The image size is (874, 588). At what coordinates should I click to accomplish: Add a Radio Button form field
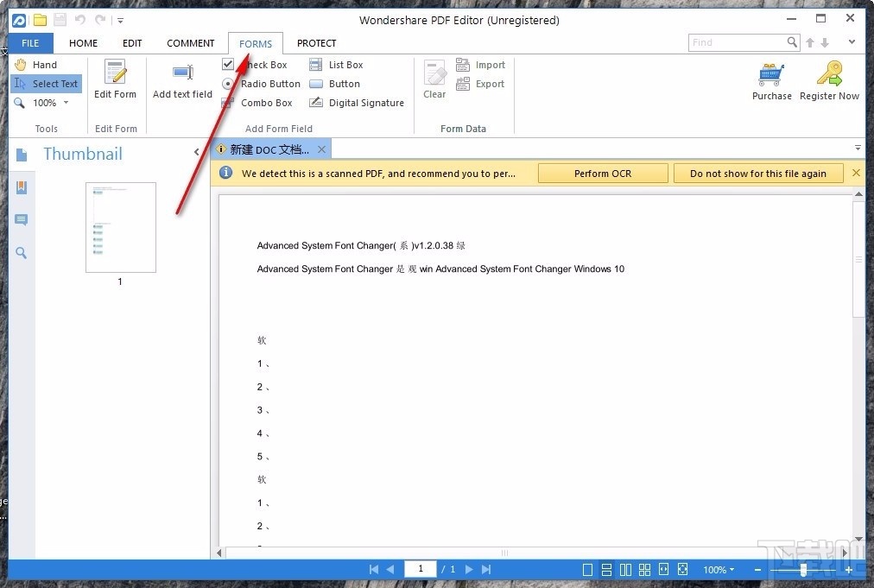[262, 84]
